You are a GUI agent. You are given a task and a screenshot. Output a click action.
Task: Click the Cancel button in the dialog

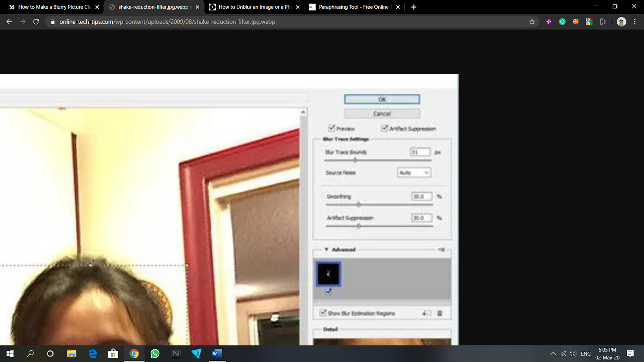[x=382, y=114]
